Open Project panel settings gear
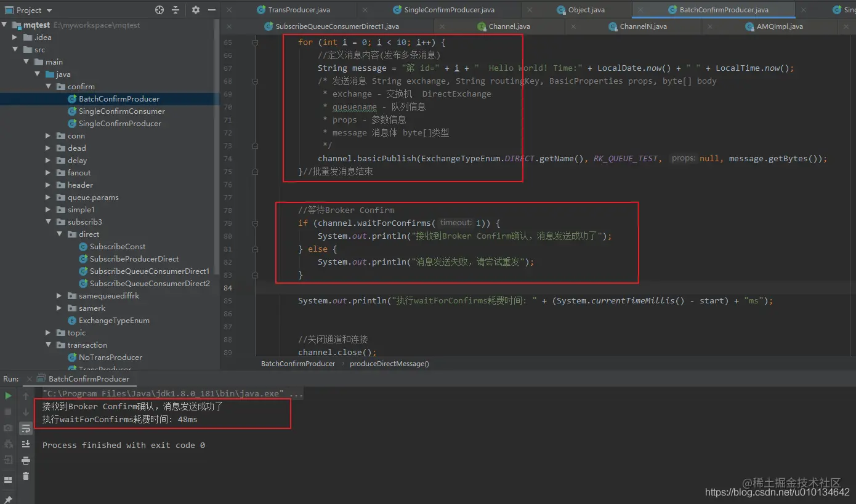The width and height of the screenshot is (856, 504). coord(196,10)
